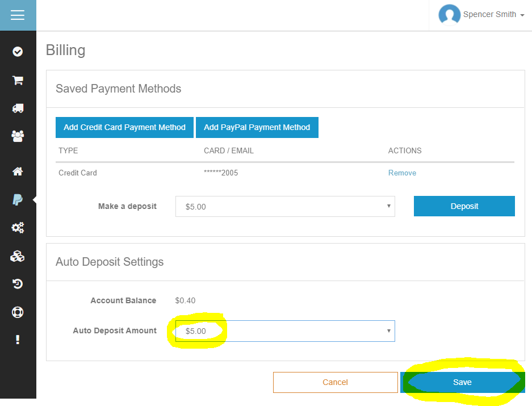Click the check circle sidebar icon
Image resolution: width=532 pixels, height=406 pixels.
tap(18, 52)
